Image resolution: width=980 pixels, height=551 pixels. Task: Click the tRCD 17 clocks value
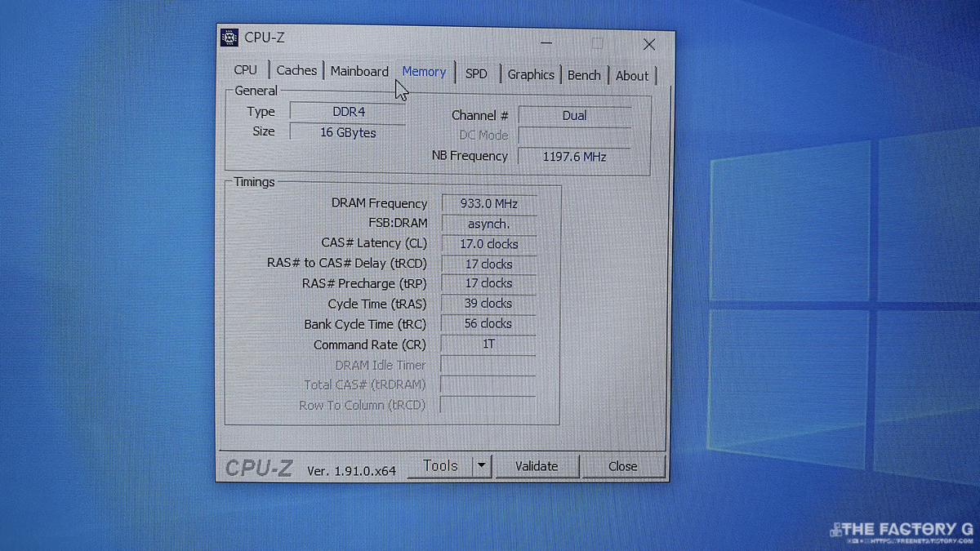coord(488,264)
